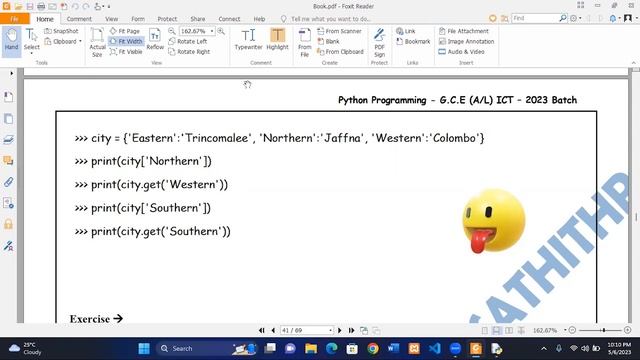Open the Attachments paperclip panel
Screen dimensions: 640x360
[x=8, y=182]
